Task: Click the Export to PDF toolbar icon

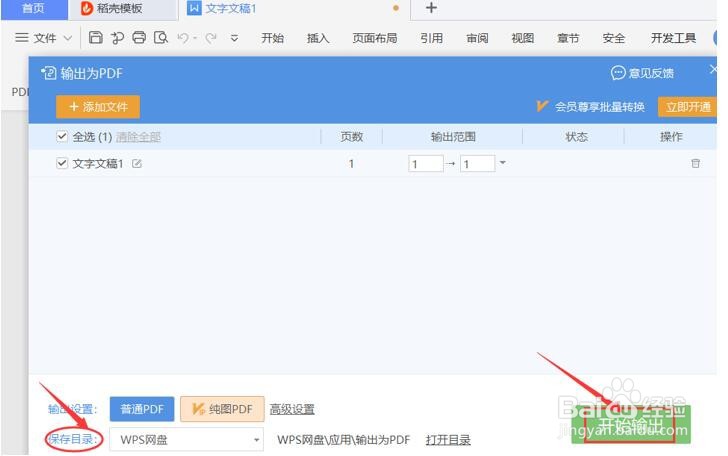Action: [x=117, y=38]
